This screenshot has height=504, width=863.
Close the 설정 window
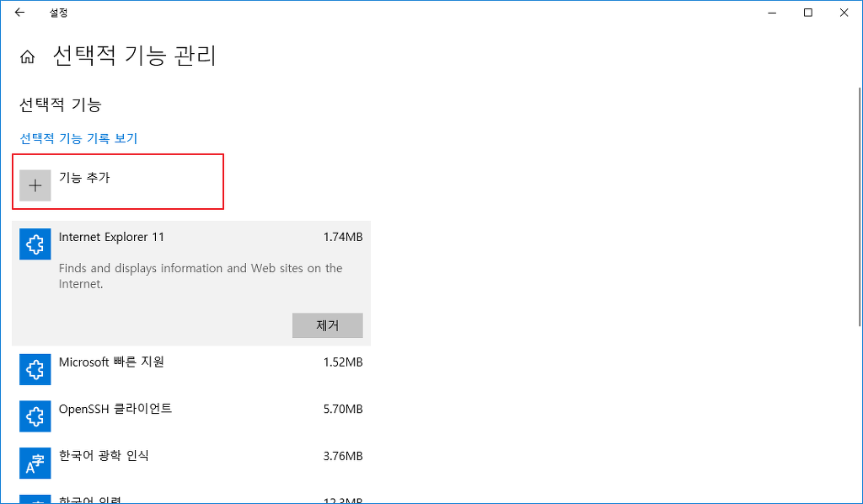tap(844, 13)
